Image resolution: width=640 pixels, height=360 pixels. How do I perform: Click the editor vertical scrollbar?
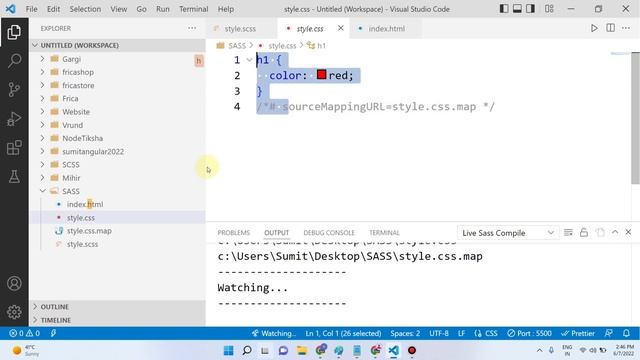coord(635,118)
